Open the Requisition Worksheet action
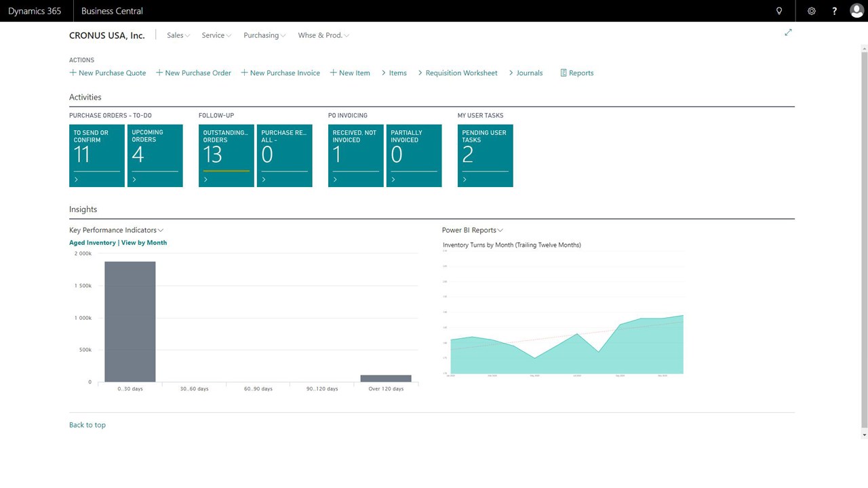Image resolution: width=868 pixels, height=488 pixels. click(x=458, y=73)
